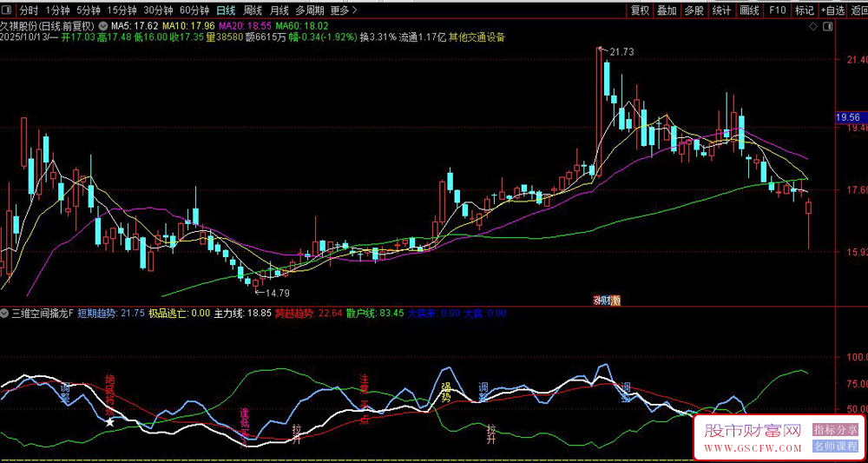Select the 60分钟 period tab
The height and width of the screenshot is (463, 868).
[194, 10]
